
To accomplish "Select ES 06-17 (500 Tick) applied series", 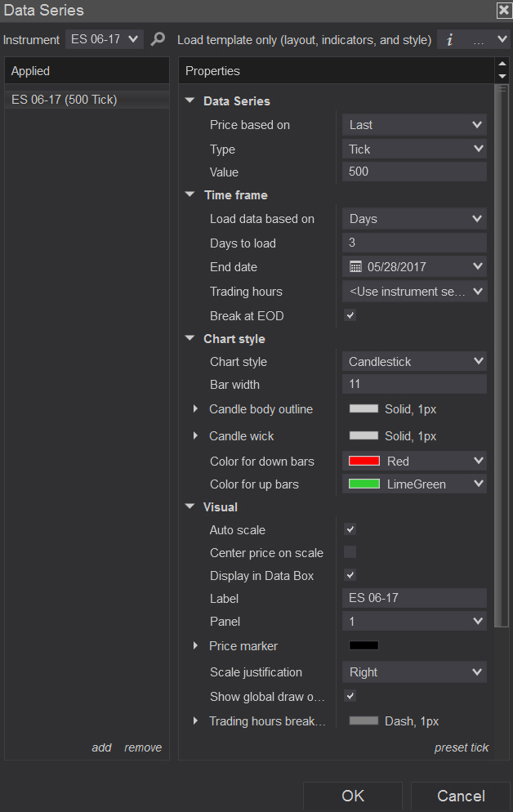I will (x=65, y=100).
